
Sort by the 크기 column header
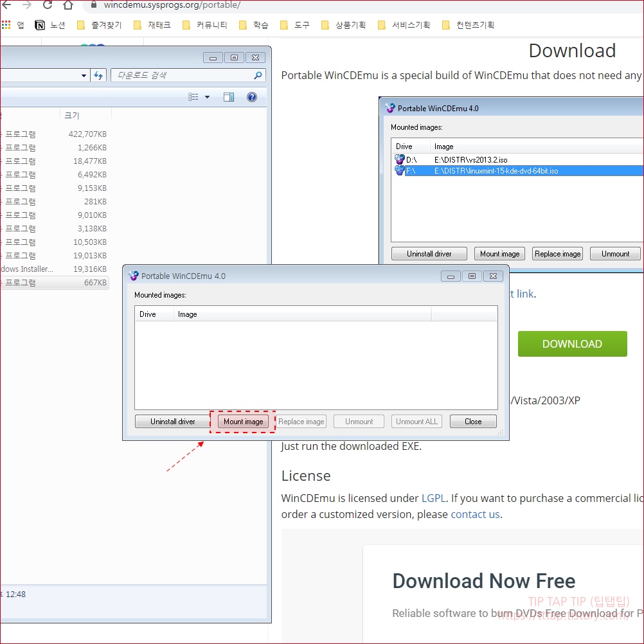click(85, 116)
